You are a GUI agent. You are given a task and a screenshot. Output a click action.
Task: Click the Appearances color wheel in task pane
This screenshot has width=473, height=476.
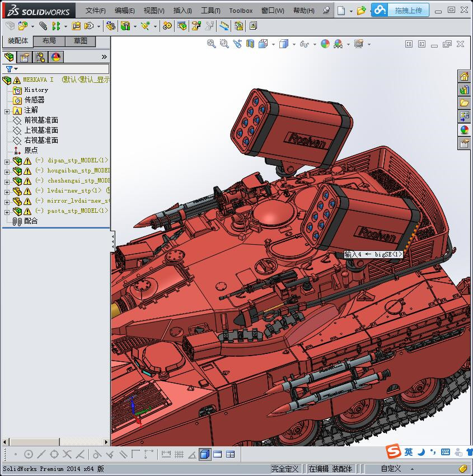tap(464, 130)
